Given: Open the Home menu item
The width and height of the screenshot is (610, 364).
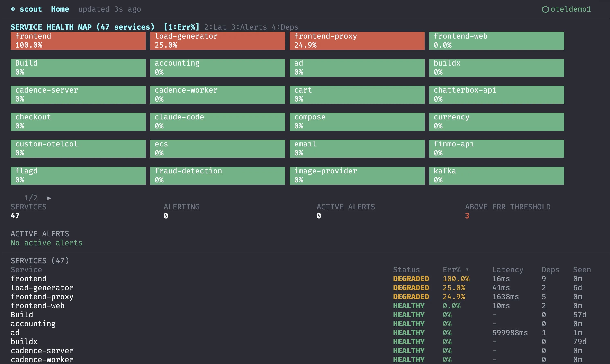Looking at the screenshot, I should (x=60, y=9).
